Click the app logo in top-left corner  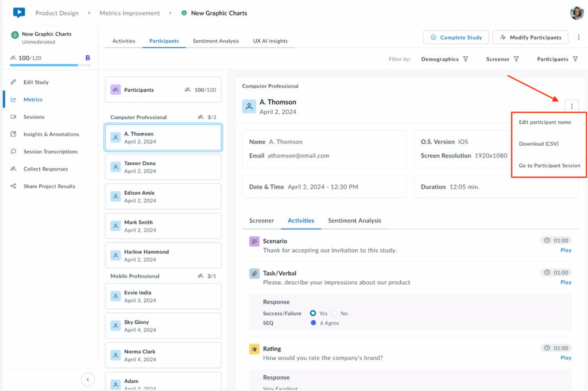(x=19, y=13)
